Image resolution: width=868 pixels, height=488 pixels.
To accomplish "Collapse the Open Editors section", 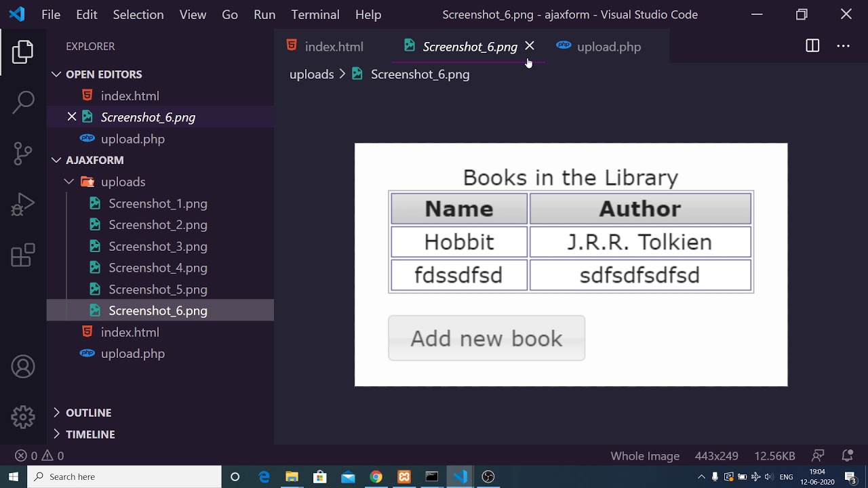I will click(56, 75).
